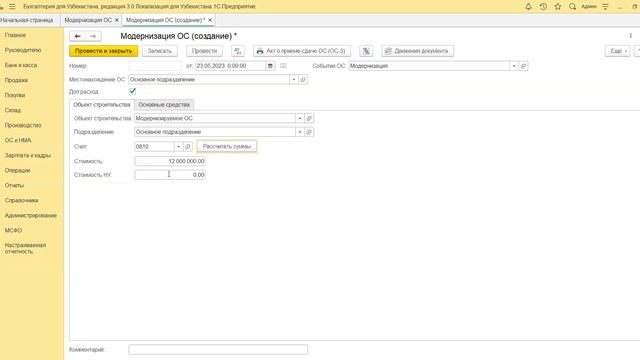The image size is (640, 360).
Task: Expand the Счет dropdown arrow
Action: coord(178,147)
